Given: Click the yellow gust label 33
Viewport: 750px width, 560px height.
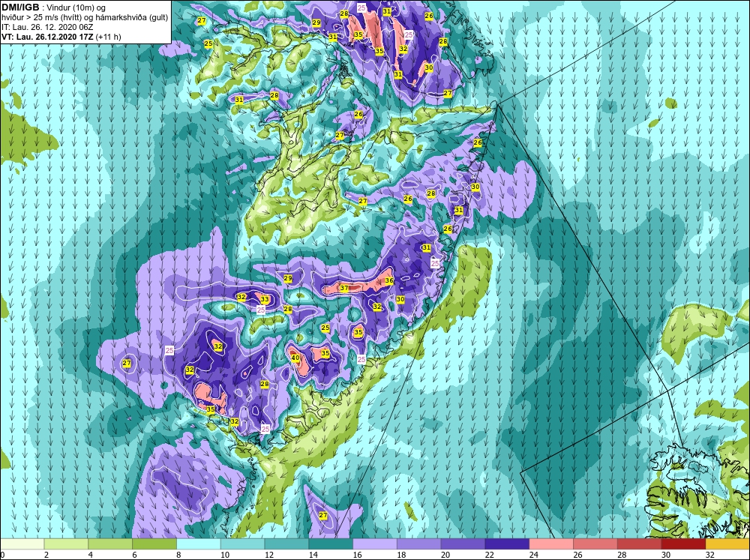Looking at the screenshot, I should coord(265,300).
